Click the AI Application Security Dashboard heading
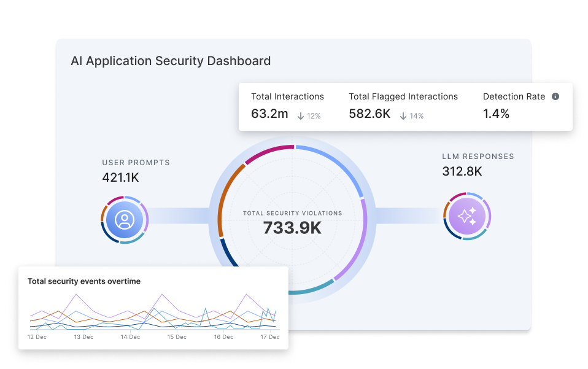This screenshot has height=369, width=588. tap(171, 61)
